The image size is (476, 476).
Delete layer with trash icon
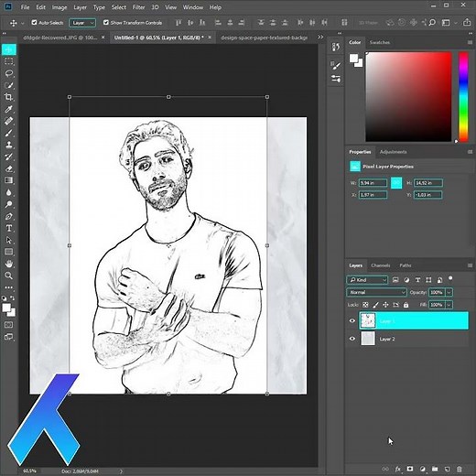tap(460, 469)
